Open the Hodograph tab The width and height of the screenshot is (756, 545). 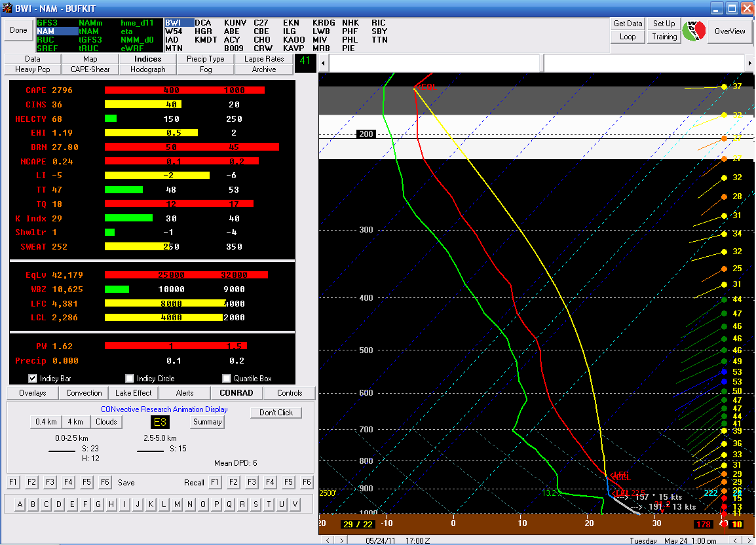point(148,69)
